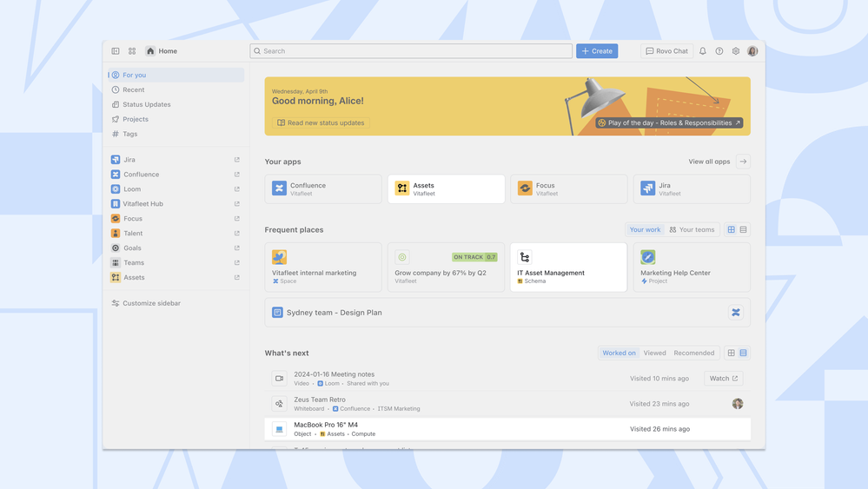Open Confluence from the sidebar
The image size is (868, 489).
pos(176,175)
